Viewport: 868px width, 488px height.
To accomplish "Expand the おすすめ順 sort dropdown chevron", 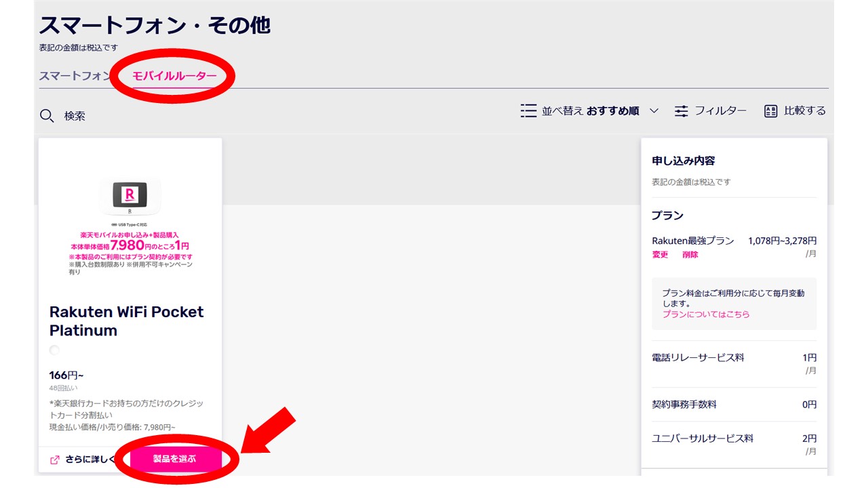I will click(x=654, y=111).
